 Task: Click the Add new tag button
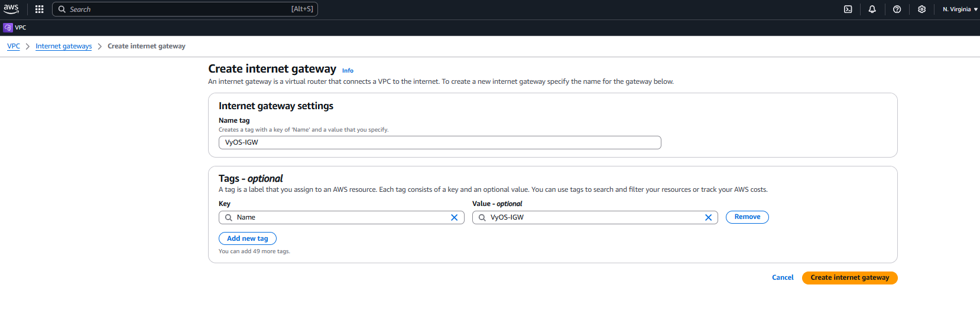pos(247,238)
